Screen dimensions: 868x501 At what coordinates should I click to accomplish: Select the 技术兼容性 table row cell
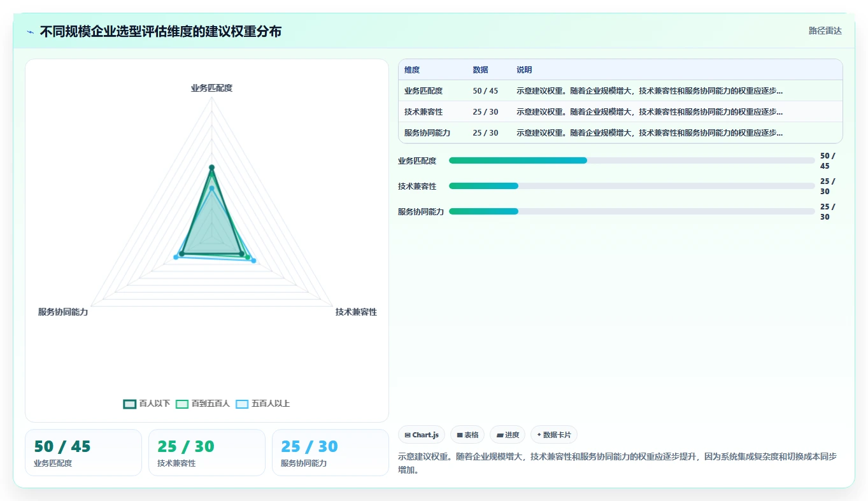click(423, 112)
